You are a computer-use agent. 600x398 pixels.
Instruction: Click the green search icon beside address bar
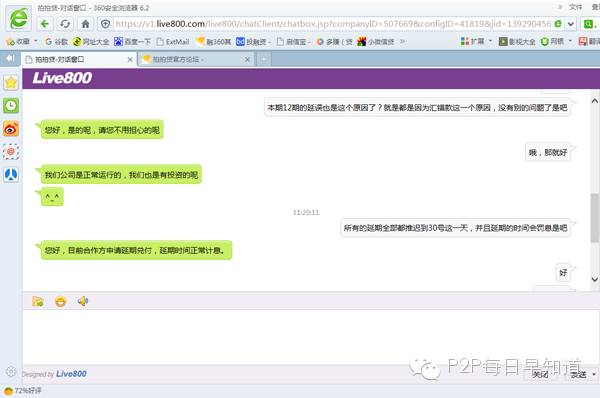[x=589, y=24]
